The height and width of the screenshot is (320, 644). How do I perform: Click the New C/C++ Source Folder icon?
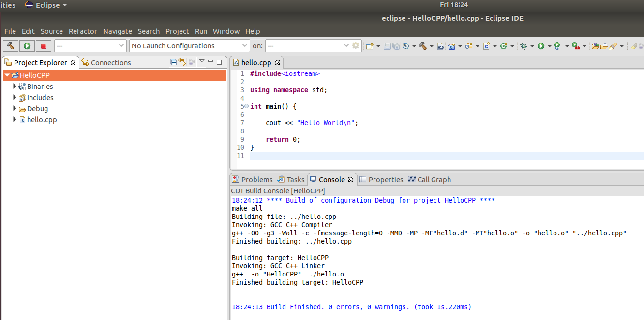[469, 46]
